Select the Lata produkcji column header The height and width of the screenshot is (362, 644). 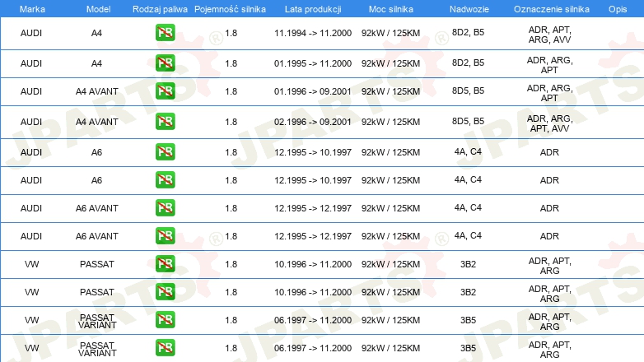click(x=313, y=9)
